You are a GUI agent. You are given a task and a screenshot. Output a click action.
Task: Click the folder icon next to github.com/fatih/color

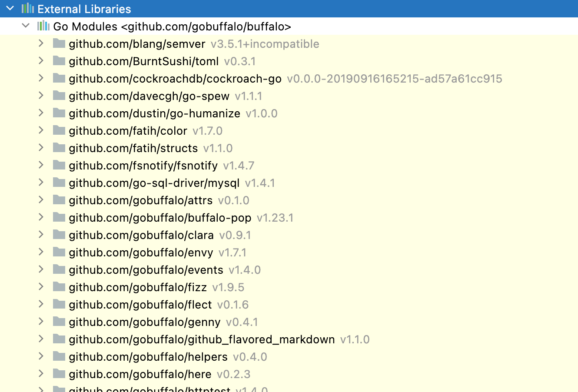pyautogui.click(x=58, y=130)
